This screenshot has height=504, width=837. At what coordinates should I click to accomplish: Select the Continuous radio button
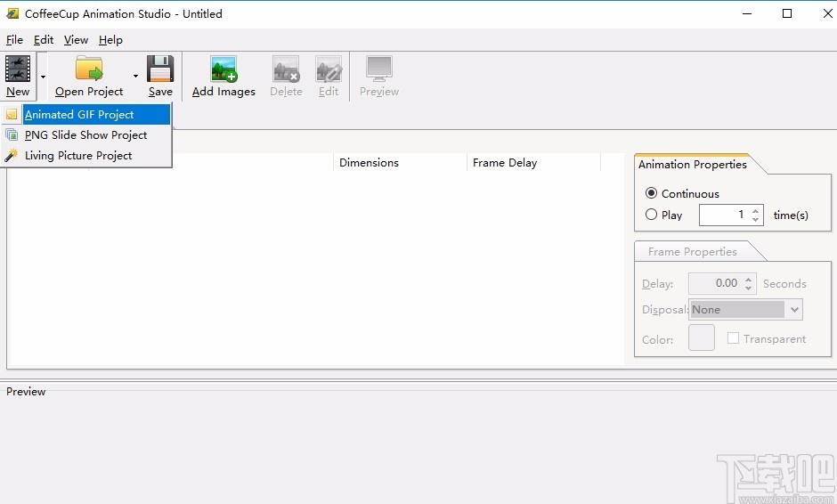click(x=651, y=192)
